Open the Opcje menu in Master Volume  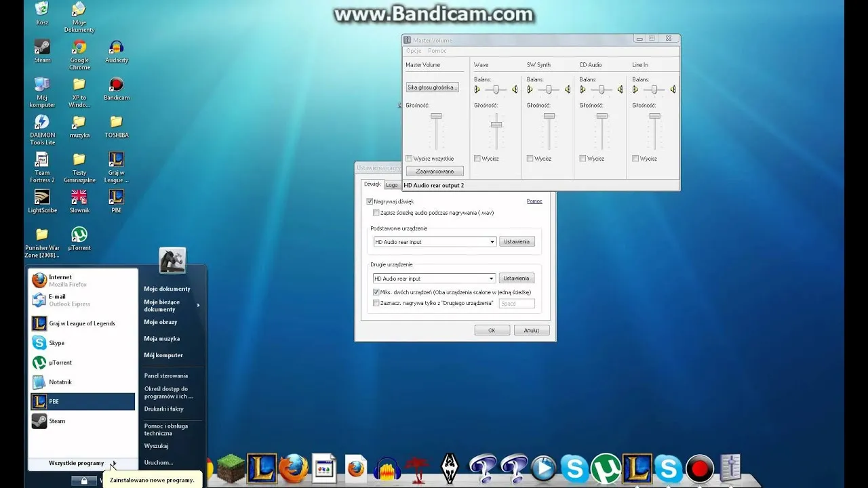coord(414,51)
